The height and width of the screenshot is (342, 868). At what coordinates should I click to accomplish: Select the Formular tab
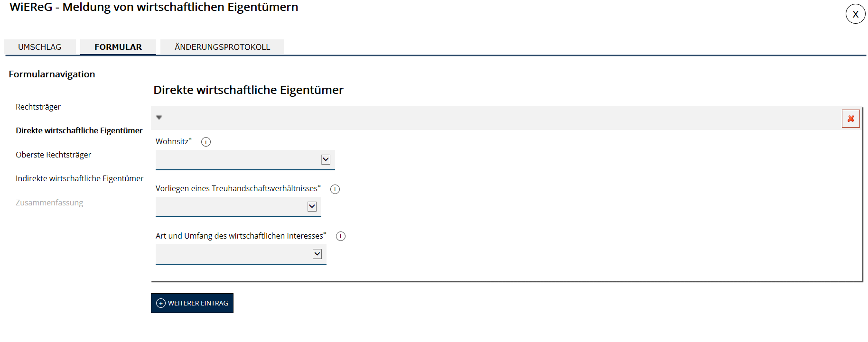coord(118,47)
